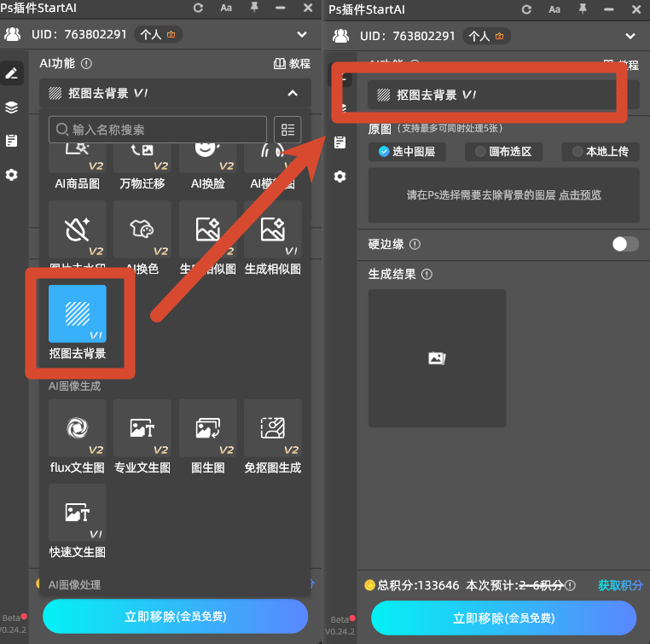This screenshot has height=644, width=650.
Task: Select AI商品图 feature tile
Action: [x=78, y=165]
